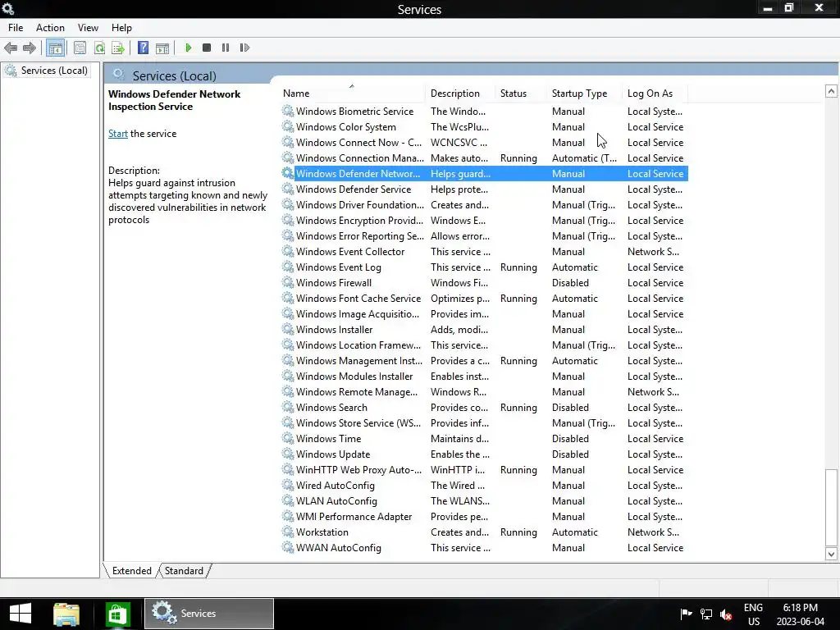Click the gear icon for Windows Defender Network row

(x=288, y=174)
